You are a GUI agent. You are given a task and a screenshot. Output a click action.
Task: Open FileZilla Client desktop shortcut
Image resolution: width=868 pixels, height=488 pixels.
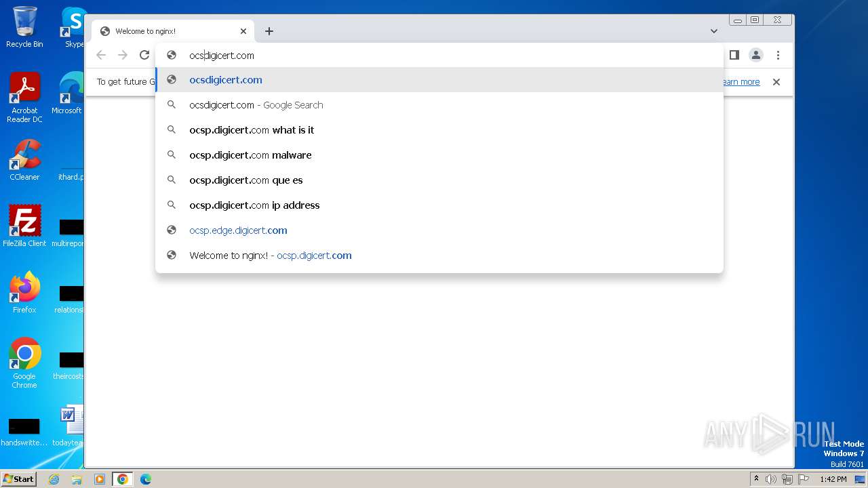coord(24,226)
